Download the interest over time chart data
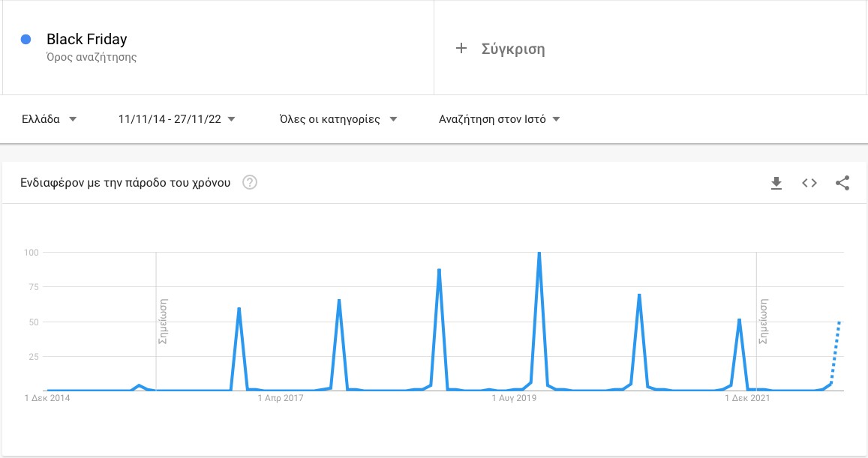 click(x=776, y=183)
